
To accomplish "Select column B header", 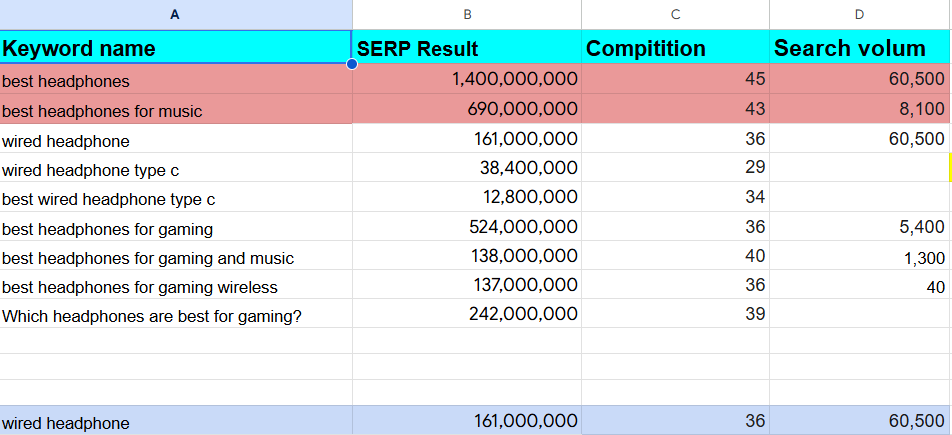I will click(467, 14).
